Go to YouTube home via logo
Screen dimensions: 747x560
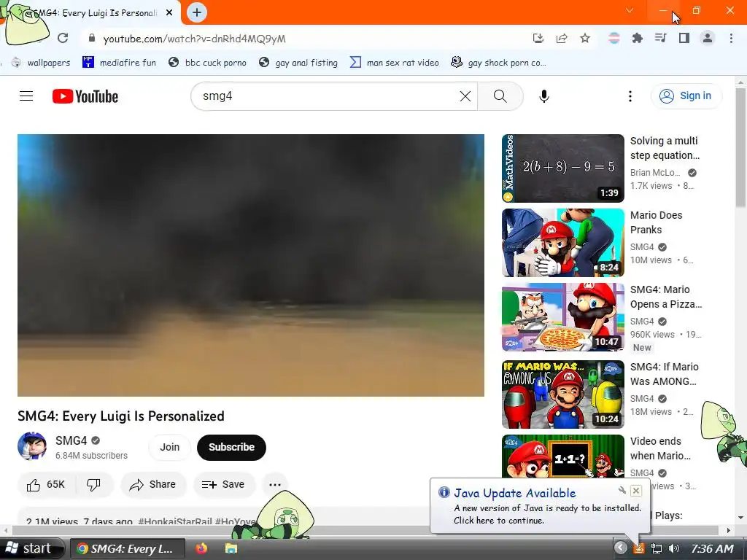(85, 96)
